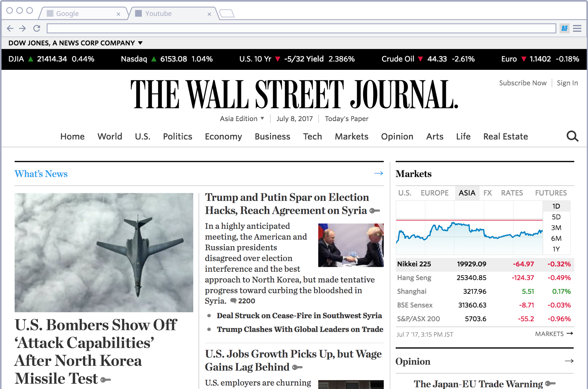Image resolution: width=588 pixels, height=389 pixels.
Task: Open the browser hamburger menu
Action: click(x=577, y=28)
